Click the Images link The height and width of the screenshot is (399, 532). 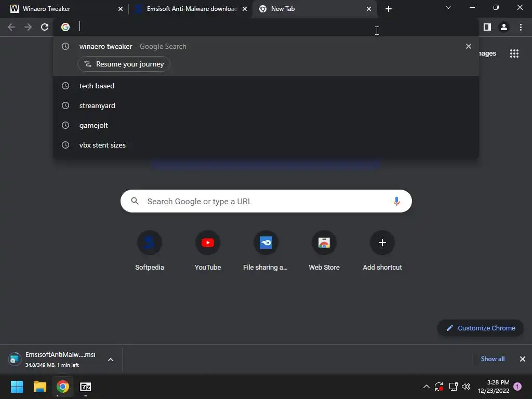(487, 54)
